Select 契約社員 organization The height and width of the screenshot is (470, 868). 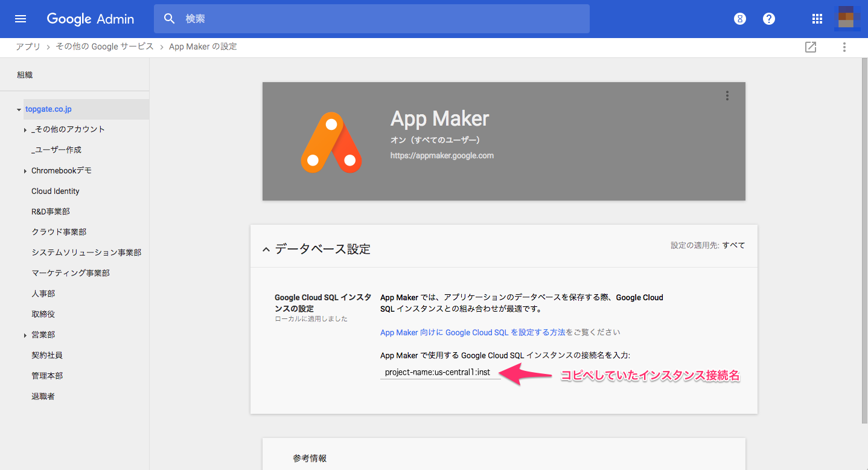tap(47, 355)
